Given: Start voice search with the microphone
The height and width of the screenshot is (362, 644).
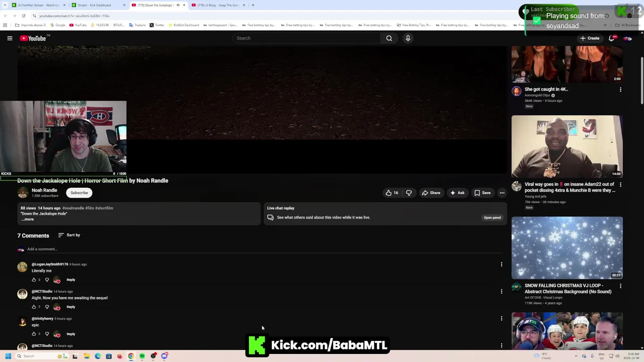Looking at the screenshot, I should click(x=408, y=38).
